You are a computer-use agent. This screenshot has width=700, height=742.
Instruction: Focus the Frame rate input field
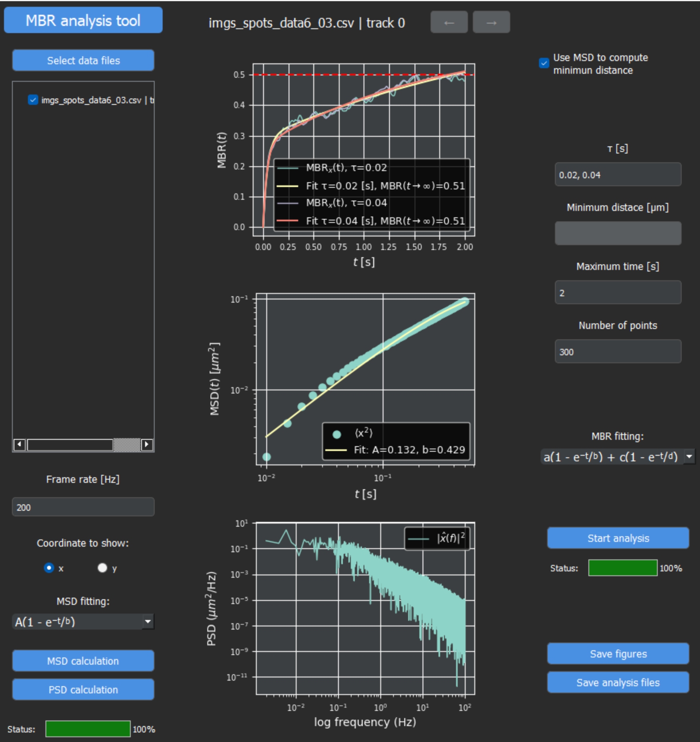pyautogui.click(x=83, y=507)
